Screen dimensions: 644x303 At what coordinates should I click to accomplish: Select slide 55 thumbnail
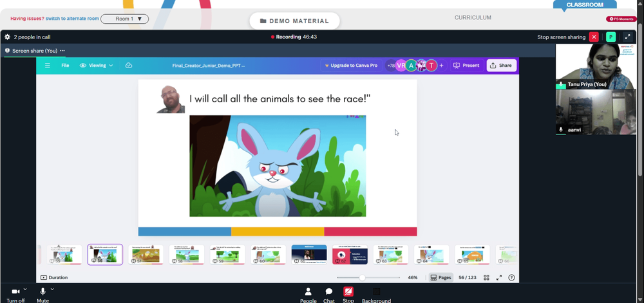click(x=64, y=255)
